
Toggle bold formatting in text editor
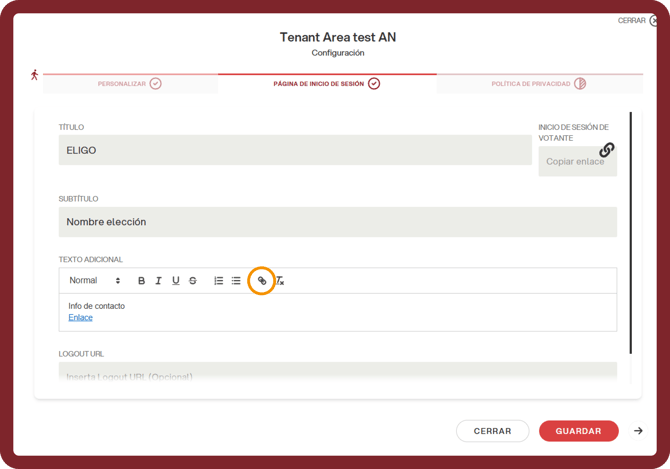[x=141, y=281]
